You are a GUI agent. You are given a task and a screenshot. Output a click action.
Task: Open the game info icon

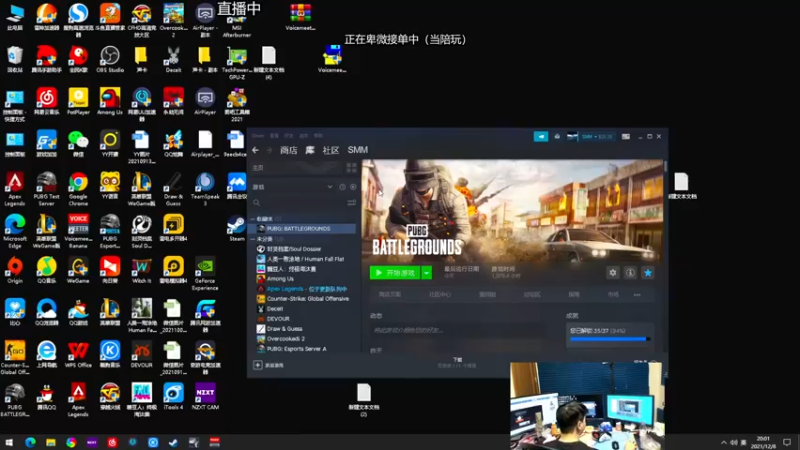[x=631, y=273]
